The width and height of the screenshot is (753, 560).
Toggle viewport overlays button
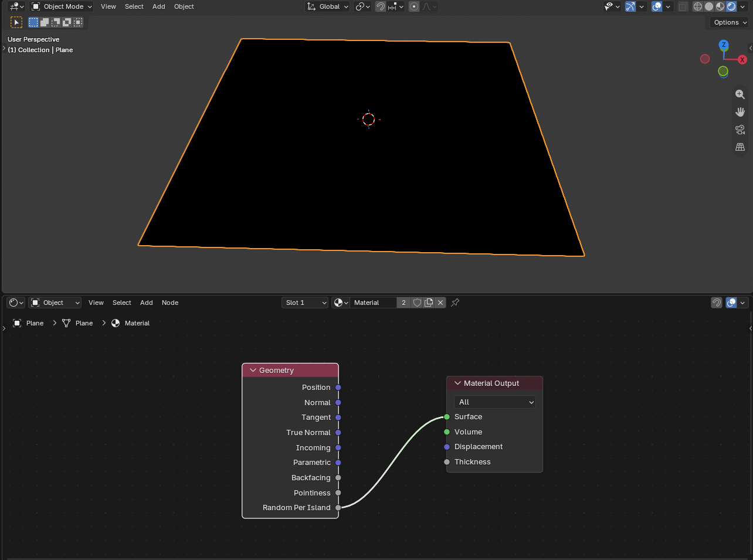pos(657,6)
